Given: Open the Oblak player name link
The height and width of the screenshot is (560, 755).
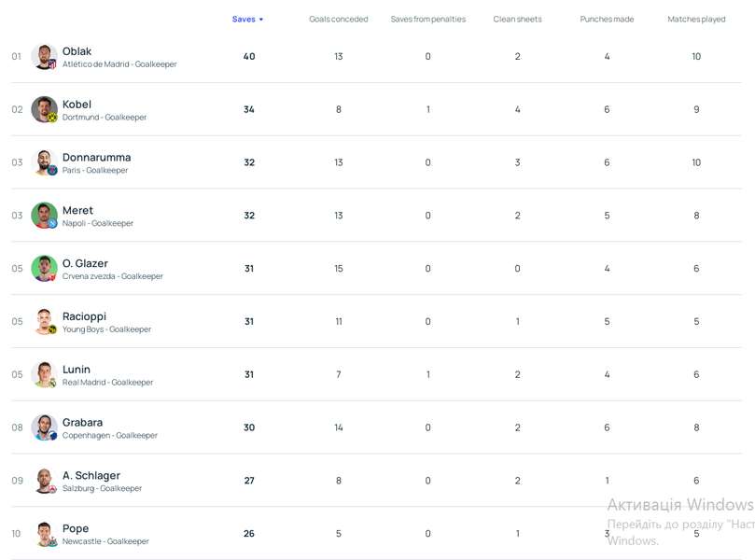Looking at the screenshot, I should 77,51.
